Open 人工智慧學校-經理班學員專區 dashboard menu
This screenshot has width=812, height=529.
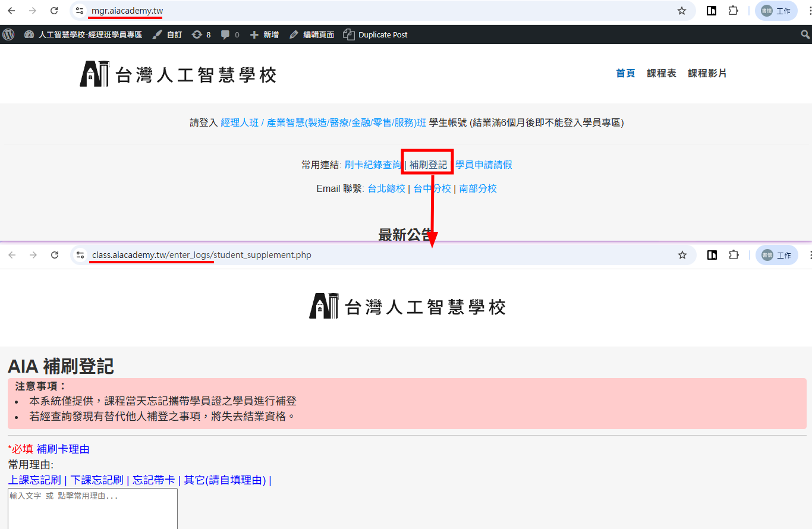pyautogui.click(x=83, y=34)
